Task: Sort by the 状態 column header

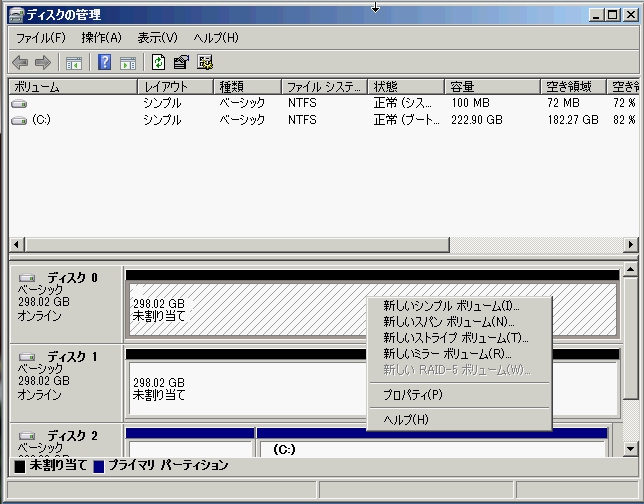Action: tap(406, 87)
